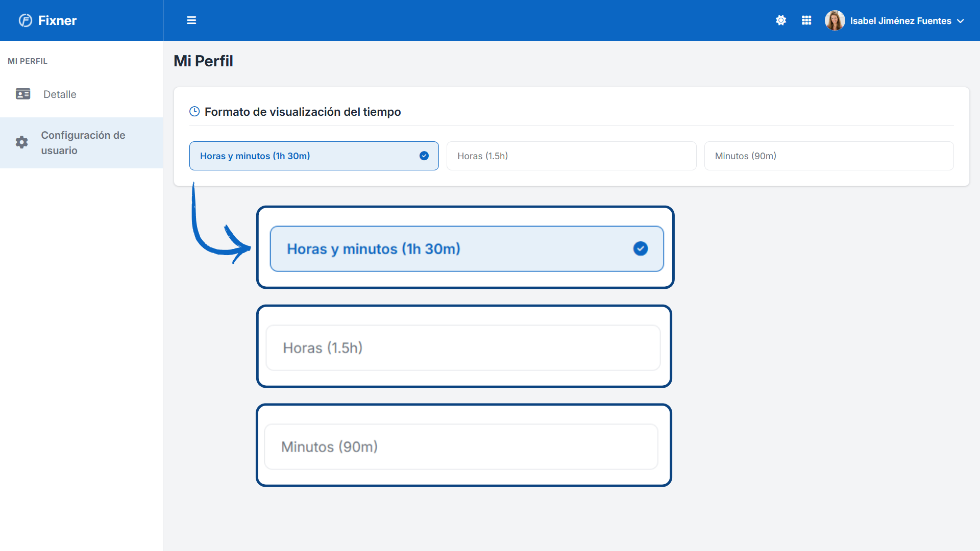Open the Detalle sidebar item

[x=81, y=94]
